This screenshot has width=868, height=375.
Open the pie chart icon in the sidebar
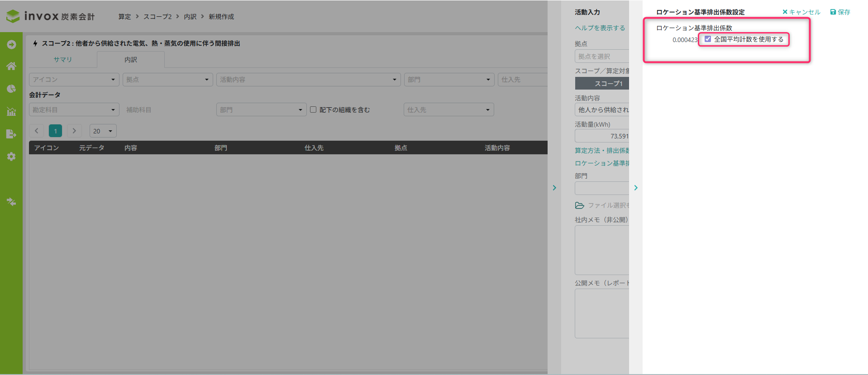(x=11, y=89)
